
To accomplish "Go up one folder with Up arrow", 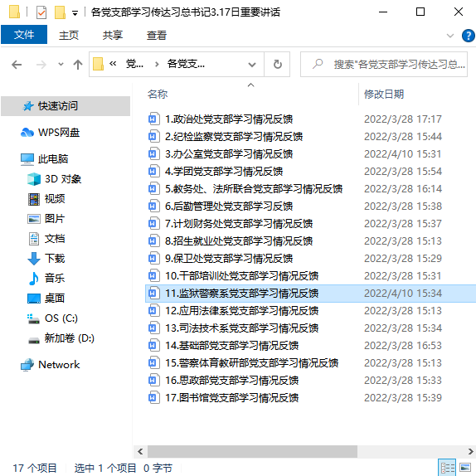I will point(78,65).
